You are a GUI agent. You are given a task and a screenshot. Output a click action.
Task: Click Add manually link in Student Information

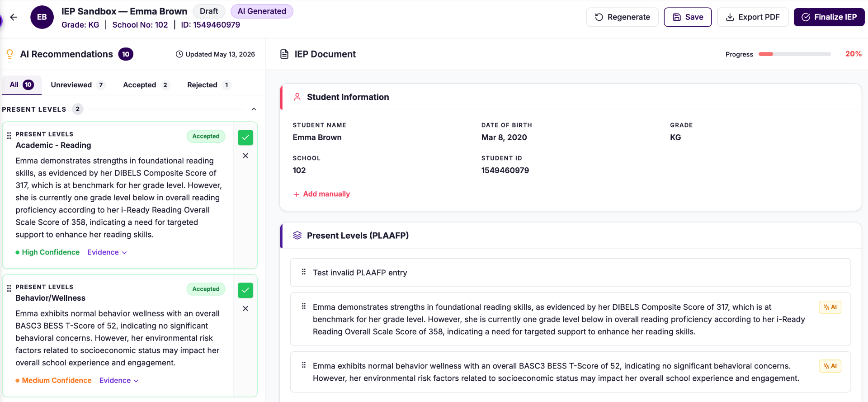click(322, 194)
